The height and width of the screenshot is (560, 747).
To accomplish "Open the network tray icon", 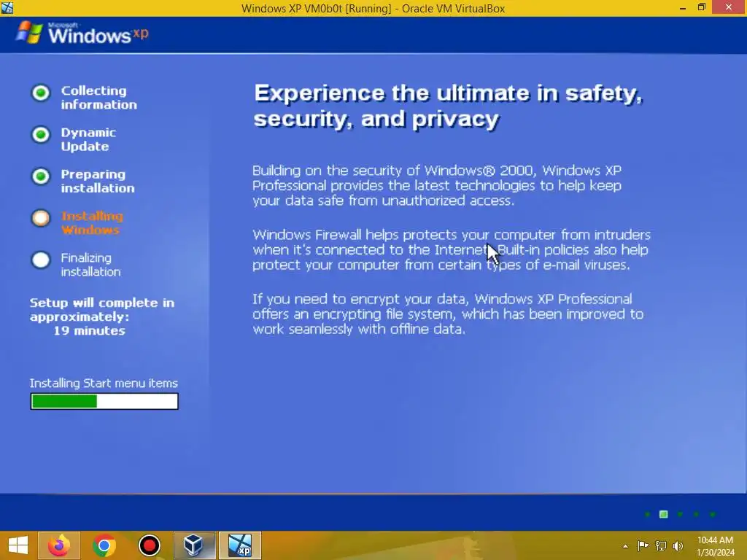I will tap(661, 545).
